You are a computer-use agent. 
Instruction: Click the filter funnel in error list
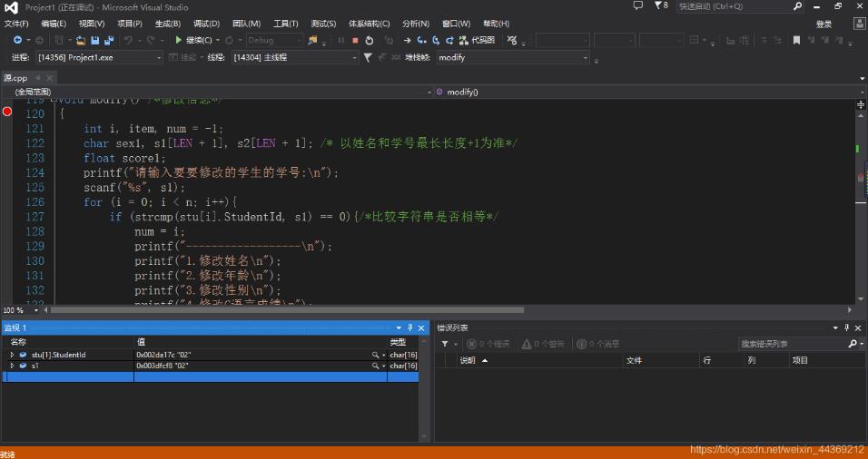(445, 344)
